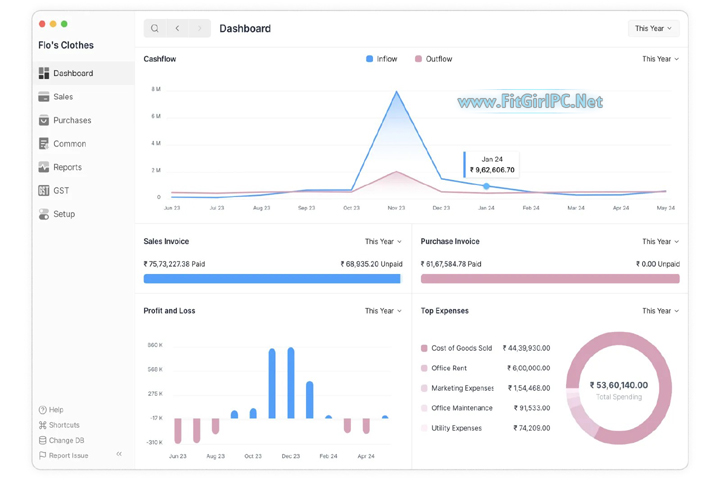This screenshot has height=480, width=720.
Task: Open Purchases via its sidebar icon
Action: (44, 120)
